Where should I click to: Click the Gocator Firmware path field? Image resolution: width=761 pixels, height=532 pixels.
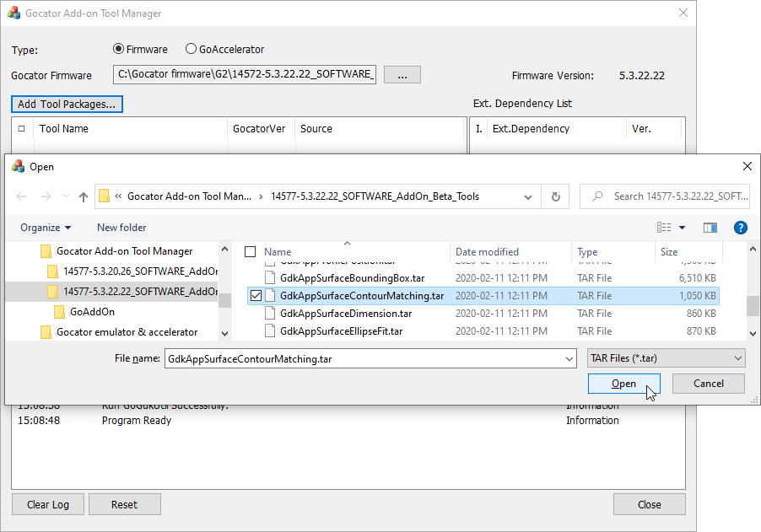245,75
